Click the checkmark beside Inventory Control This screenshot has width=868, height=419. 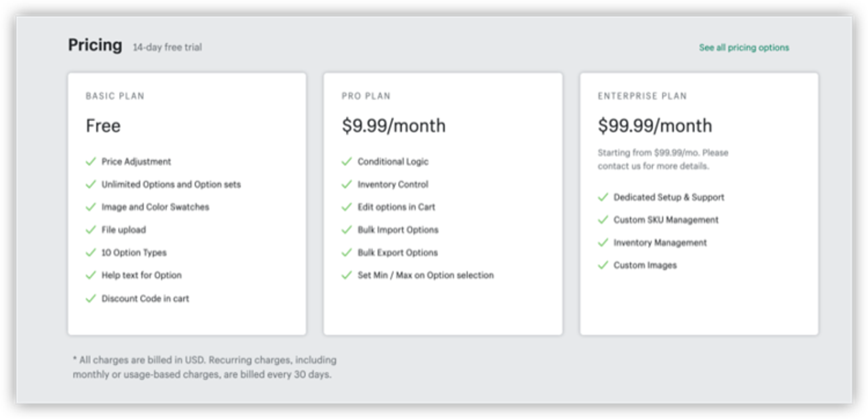point(346,185)
